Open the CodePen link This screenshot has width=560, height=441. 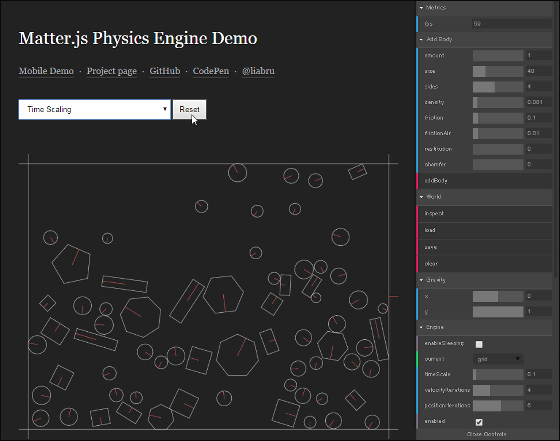[x=211, y=71]
